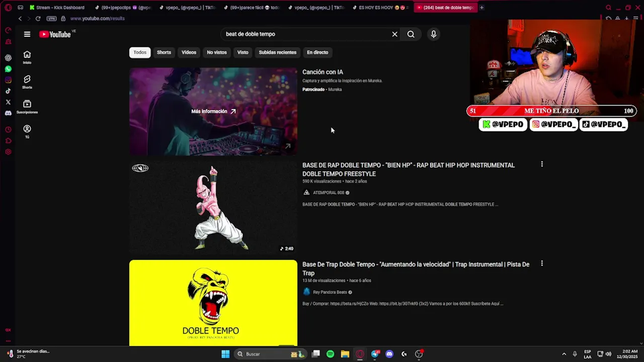Viewport: 644px width, 362px height.
Task: Open X (Twitter) in Opera sidebar
Action: pyautogui.click(x=8, y=102)
